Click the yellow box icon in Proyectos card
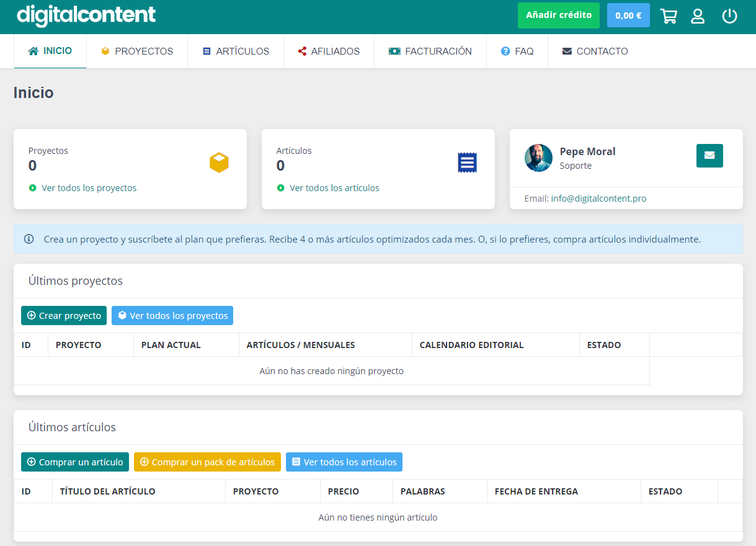This screenshot has width=756, height=546. tap(219, 163)
